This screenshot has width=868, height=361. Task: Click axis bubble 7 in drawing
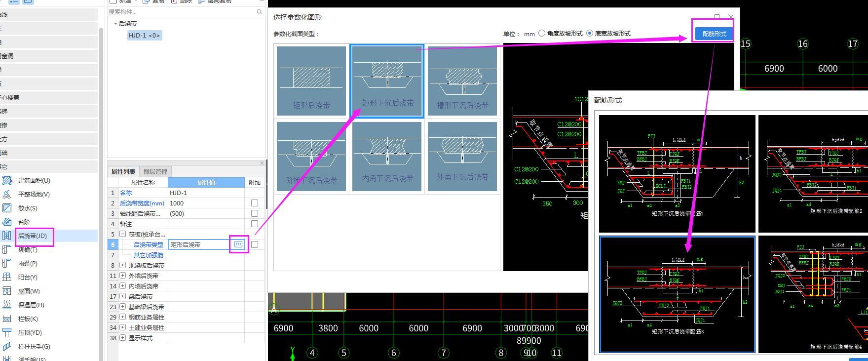pos(444,353)
